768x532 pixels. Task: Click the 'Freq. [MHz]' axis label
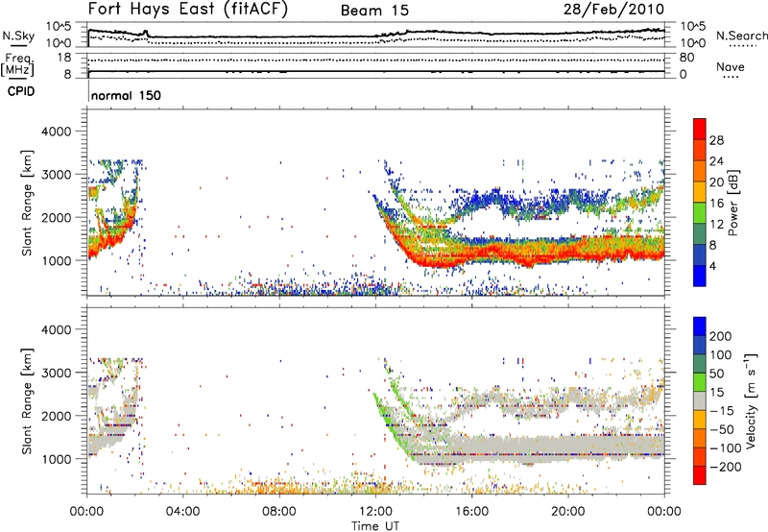coord(17,65)
